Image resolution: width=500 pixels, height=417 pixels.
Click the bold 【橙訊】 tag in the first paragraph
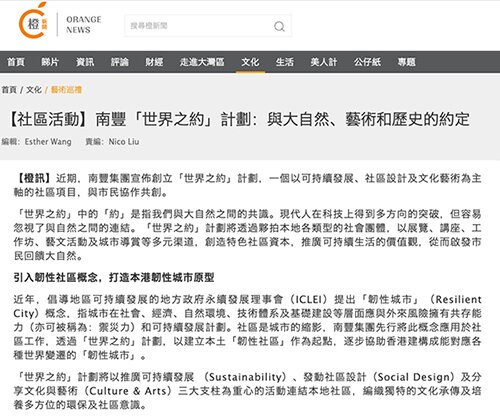(x=34, y=178)
